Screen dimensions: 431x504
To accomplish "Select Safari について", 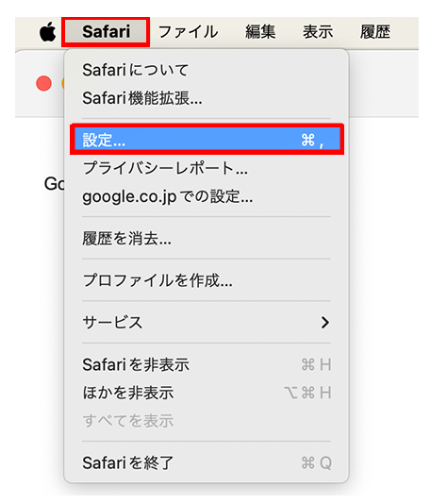I will (207, 70).
